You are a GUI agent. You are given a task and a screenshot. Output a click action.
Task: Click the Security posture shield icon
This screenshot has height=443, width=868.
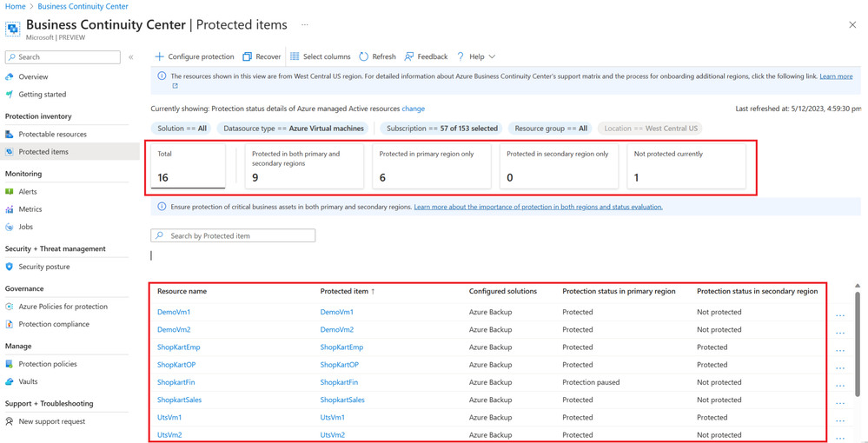tap(9, 267)
